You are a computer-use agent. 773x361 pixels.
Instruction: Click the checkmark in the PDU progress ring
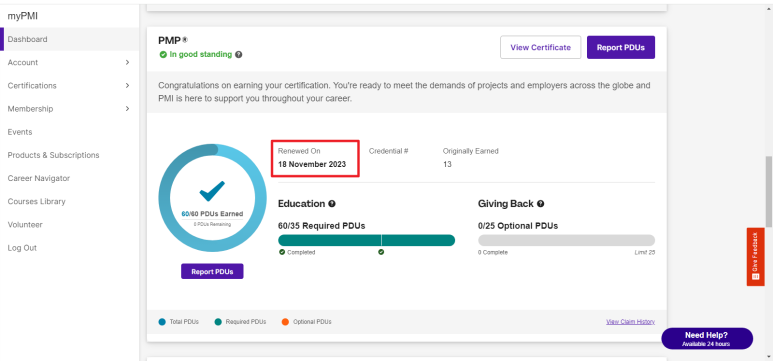click(x=212, y=191)
